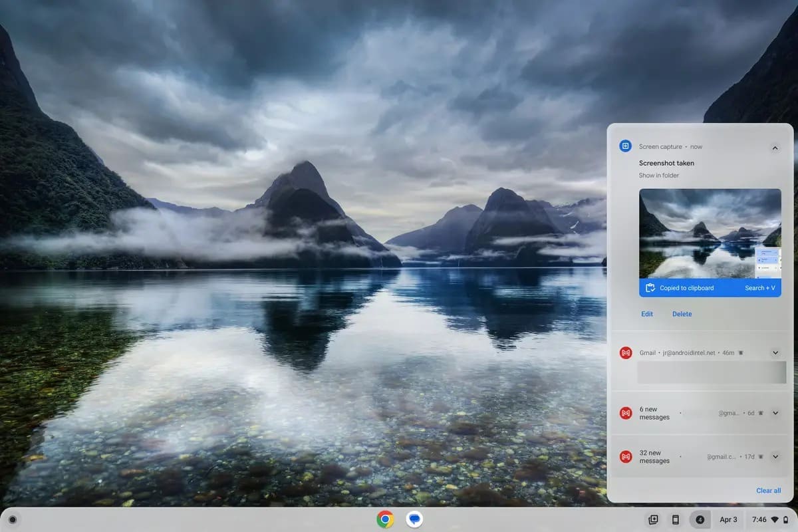Open the launcher circle button on the shelf

pyautogui.click(x=13, y=519)
